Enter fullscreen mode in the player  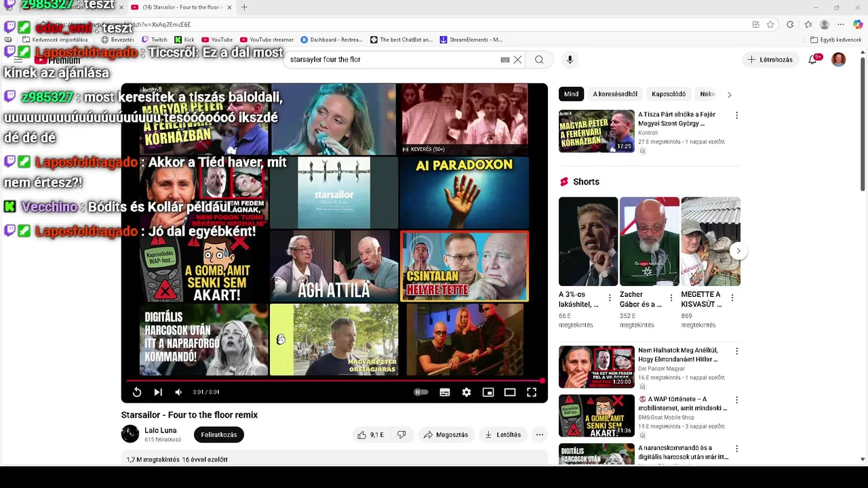click(x=532, y=392)
